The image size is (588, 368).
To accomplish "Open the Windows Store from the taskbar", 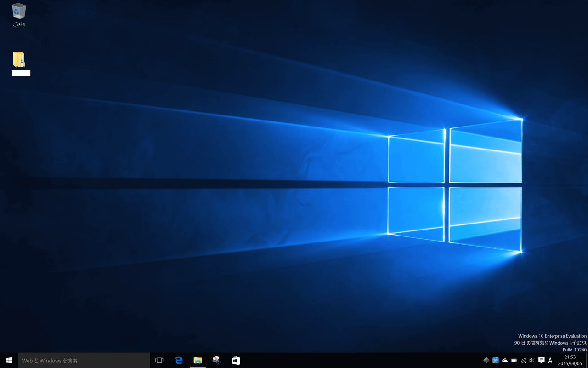I will tap(236, 361).
